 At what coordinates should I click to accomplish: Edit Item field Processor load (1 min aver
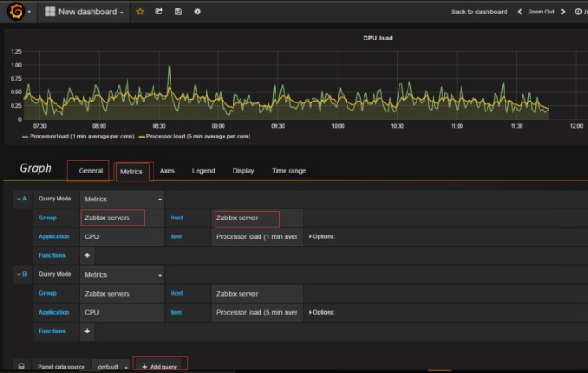click(258, 236)
